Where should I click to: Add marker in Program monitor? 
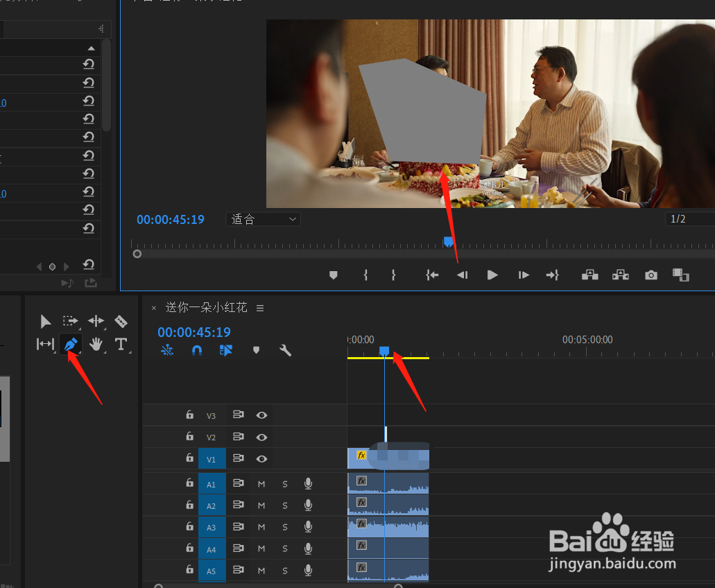334,275
